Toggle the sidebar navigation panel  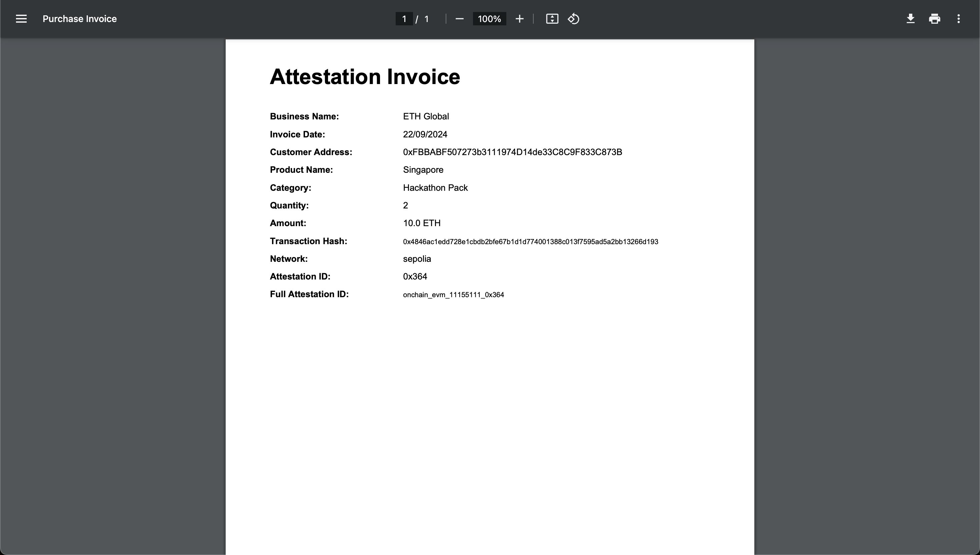click(21, 19)
